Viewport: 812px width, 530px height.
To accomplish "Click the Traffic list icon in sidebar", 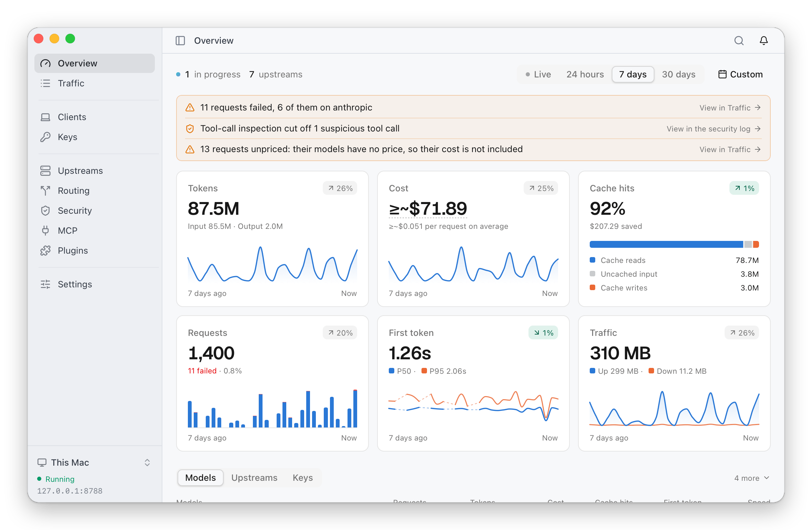I will (x=45, y=83).
